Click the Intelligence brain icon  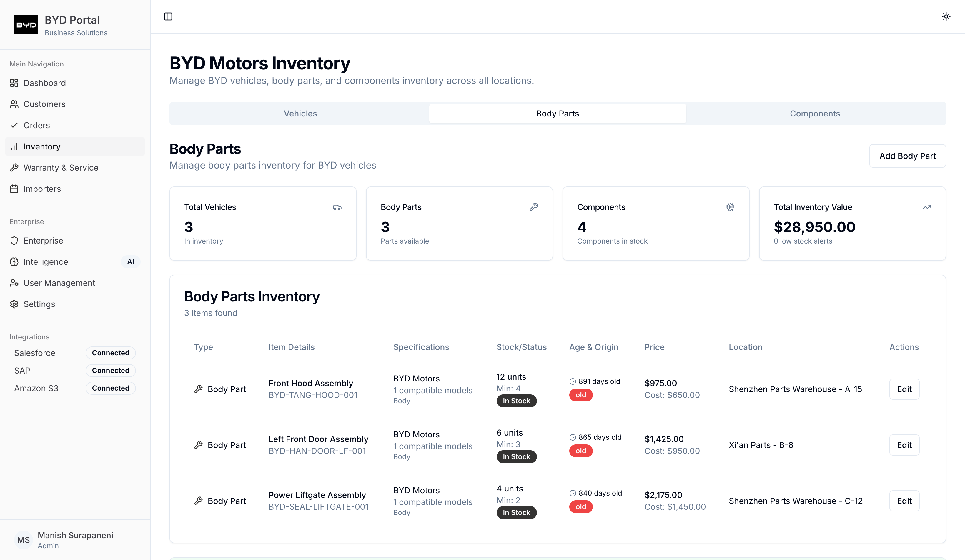click(x=14, y=262)
